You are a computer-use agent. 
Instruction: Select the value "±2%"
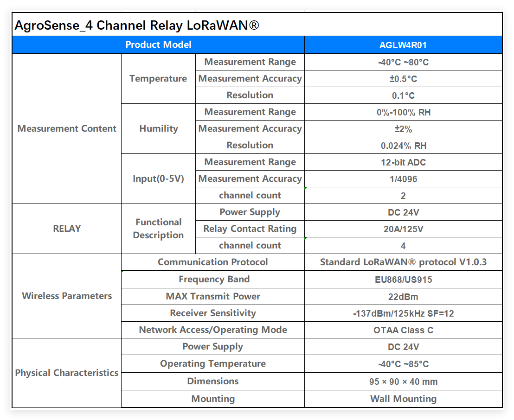click(403, 129)
